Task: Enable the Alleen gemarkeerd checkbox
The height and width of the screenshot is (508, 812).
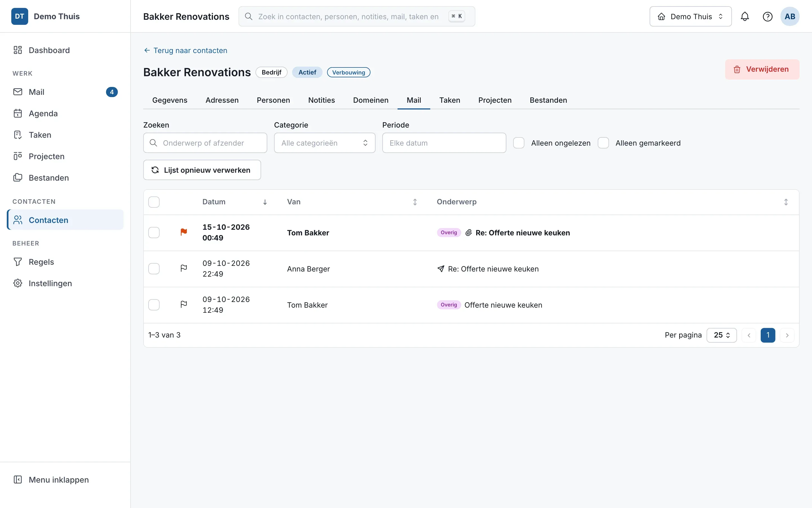Action: [x=603, y=143]
